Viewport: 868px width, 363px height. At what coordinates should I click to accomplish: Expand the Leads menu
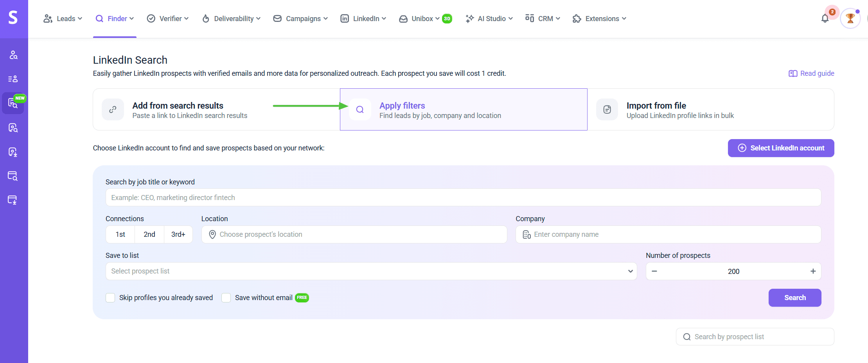(x=63, y=19)
